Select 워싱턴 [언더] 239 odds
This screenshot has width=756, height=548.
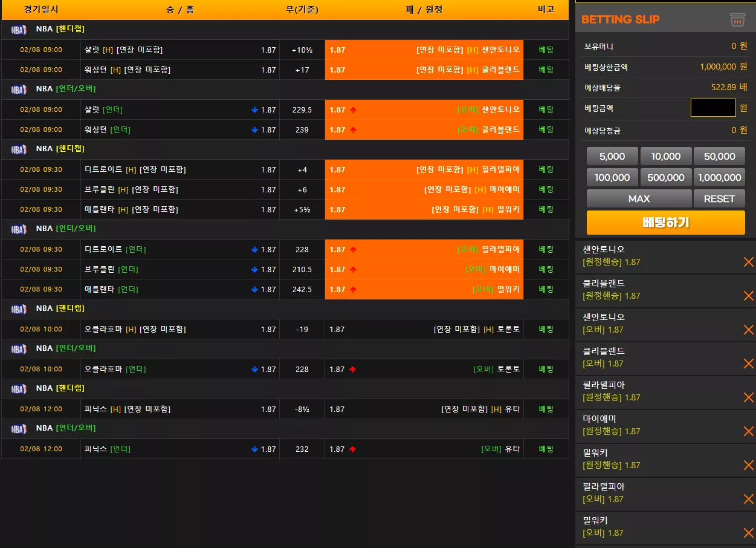tap(180, 130)
